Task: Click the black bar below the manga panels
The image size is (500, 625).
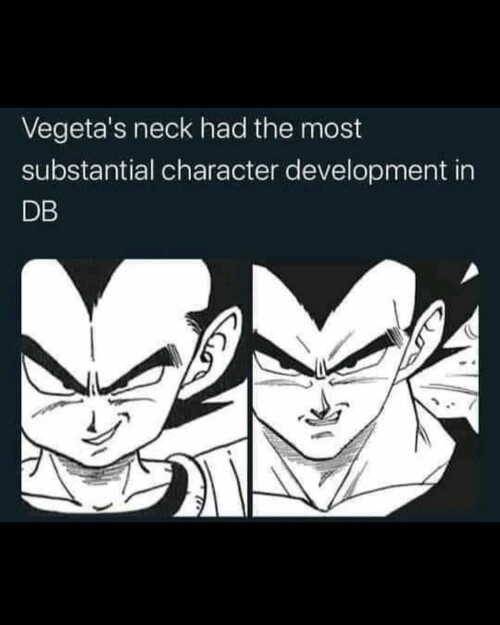Action: click(x=250, y=573)
